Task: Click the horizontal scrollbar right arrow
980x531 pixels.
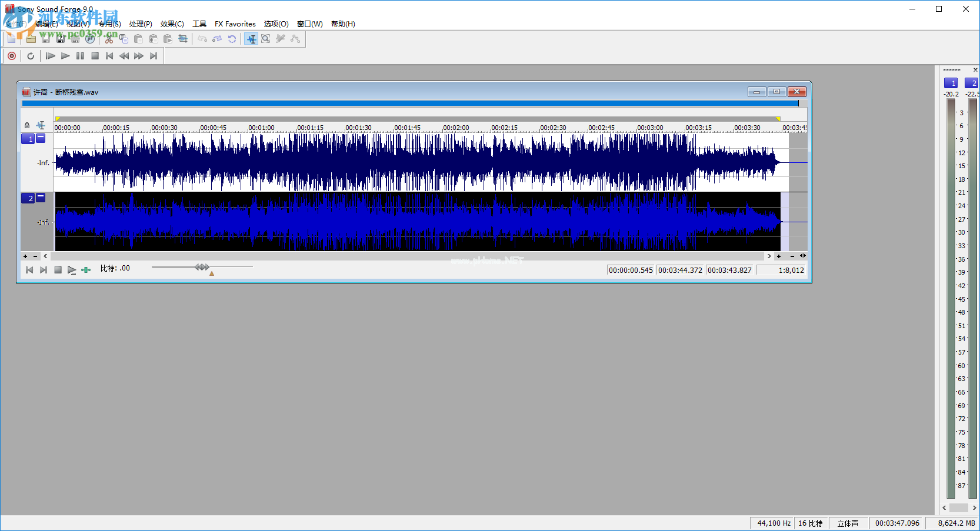Action: 769,256
